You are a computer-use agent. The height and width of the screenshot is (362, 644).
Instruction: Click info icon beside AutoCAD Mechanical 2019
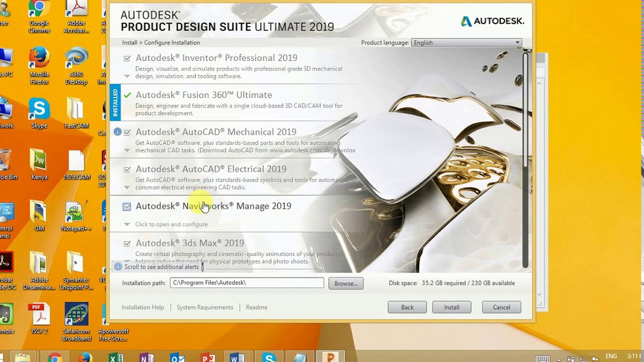coord(117,132)
